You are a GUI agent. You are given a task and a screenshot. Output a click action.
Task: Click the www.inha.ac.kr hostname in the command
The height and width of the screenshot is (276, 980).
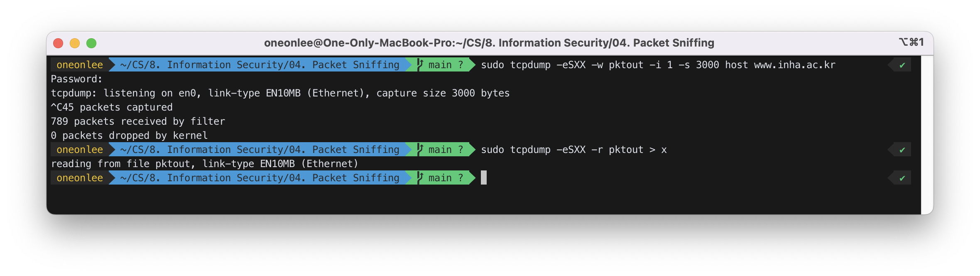(794, 65)
